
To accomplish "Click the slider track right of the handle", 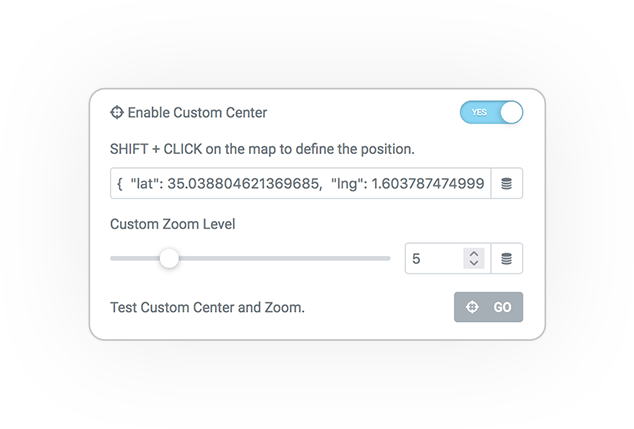I will pyautogui.click(x=285, y=258).
